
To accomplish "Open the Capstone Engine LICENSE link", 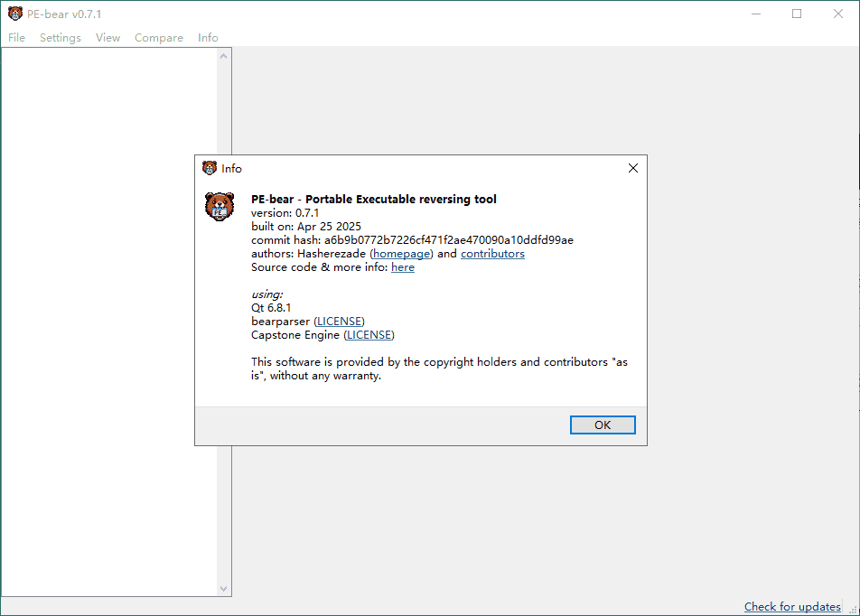I will (369, 334).
